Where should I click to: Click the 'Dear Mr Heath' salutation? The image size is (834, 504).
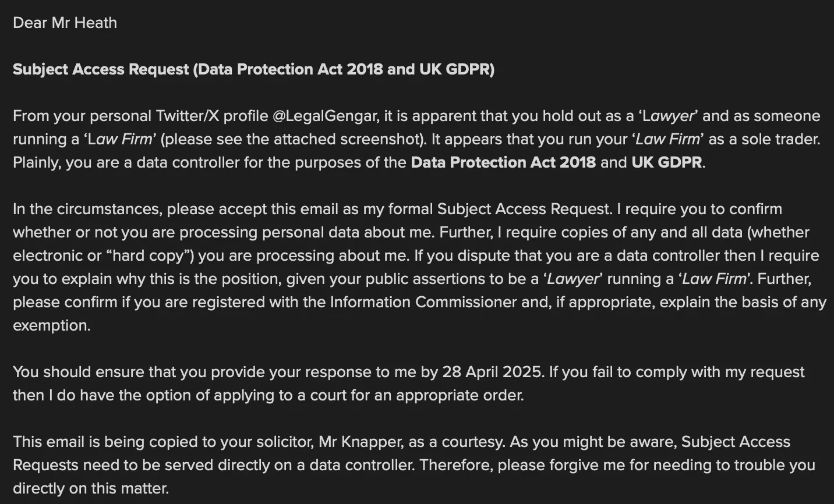[65, 23]
